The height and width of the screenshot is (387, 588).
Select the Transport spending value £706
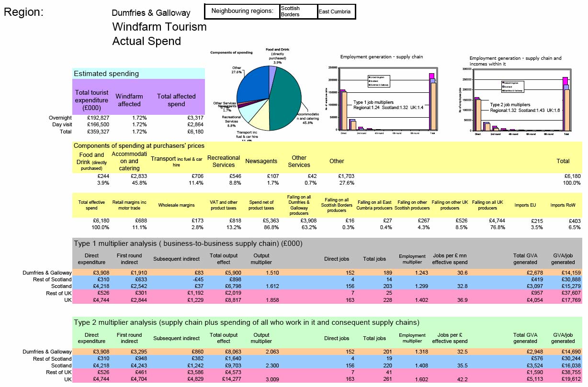[x=197, y=176]
